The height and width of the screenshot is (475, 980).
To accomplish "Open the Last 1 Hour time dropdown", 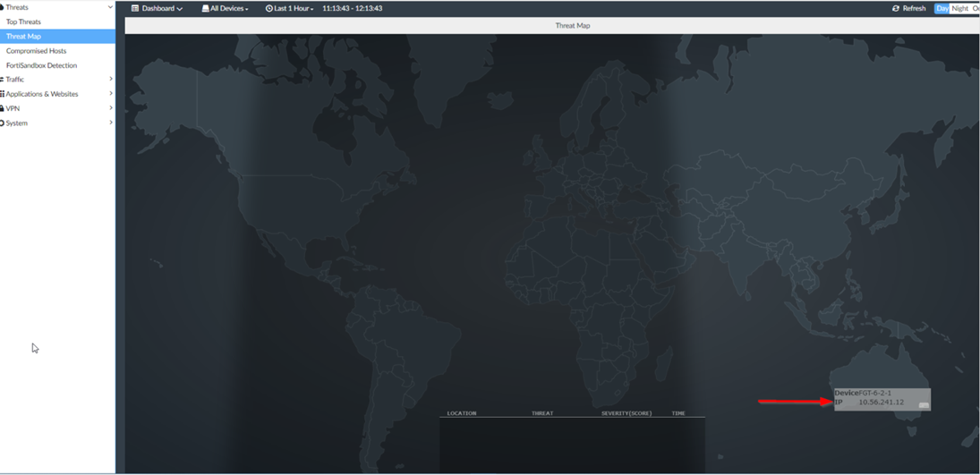I will (x=289, y=8).
